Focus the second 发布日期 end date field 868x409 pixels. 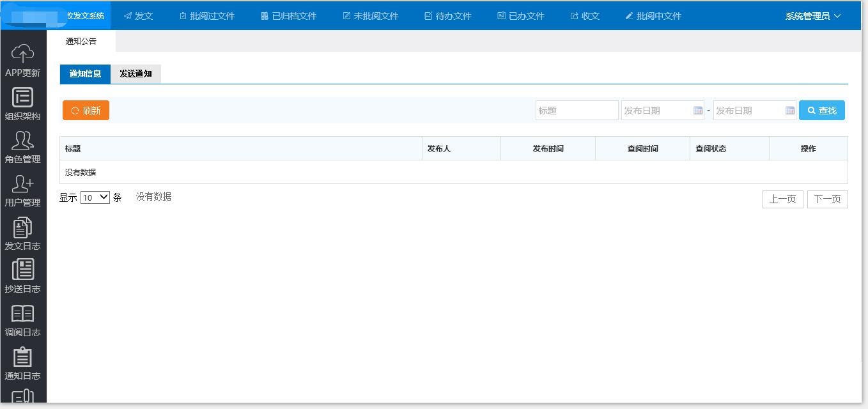(x=755, y=110)
